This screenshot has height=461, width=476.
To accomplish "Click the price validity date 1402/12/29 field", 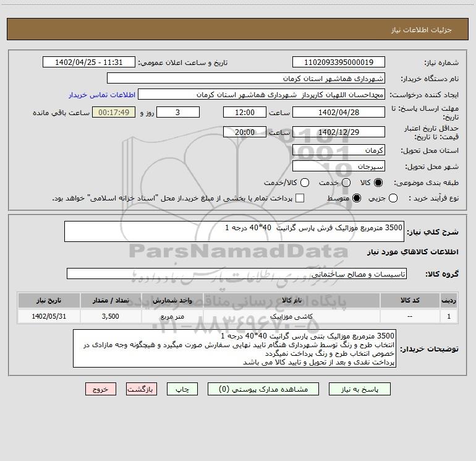I will coord(339,132).
